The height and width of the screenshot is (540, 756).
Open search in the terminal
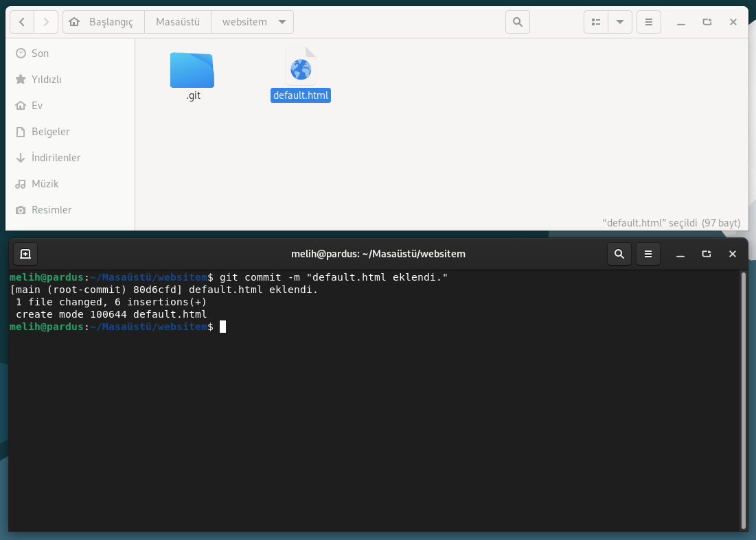tap(619, 254)
